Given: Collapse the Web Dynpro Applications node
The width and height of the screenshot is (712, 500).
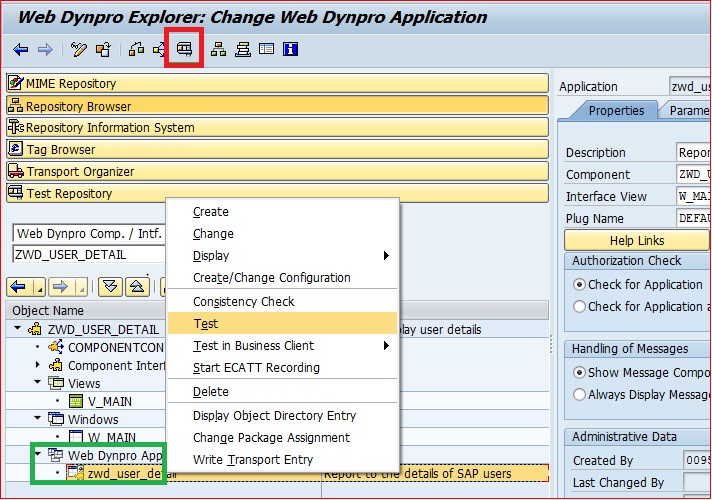Looking at the screenshot, I should [x=38, y=454].
